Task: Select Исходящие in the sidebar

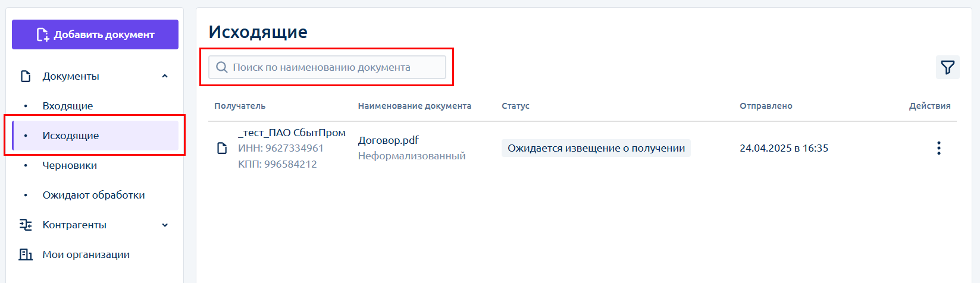Action: click(x=71, y=136)
